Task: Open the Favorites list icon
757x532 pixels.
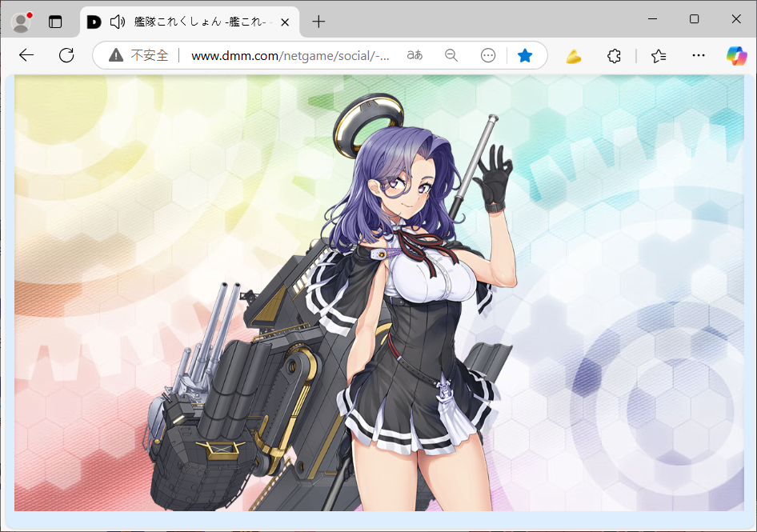Action: (659, 56)
